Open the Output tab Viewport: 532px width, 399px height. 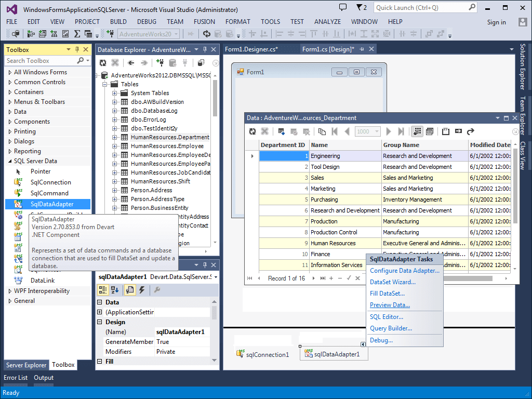tap(44, 378)
